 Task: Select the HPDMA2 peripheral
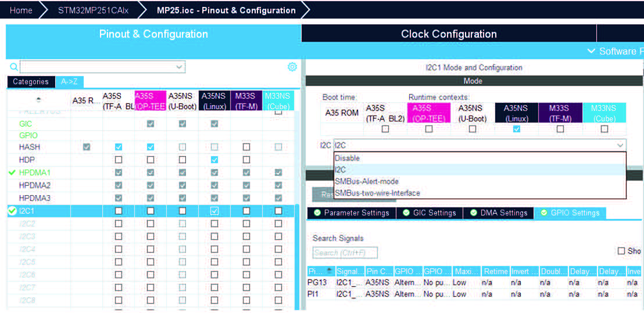point(34,185)
